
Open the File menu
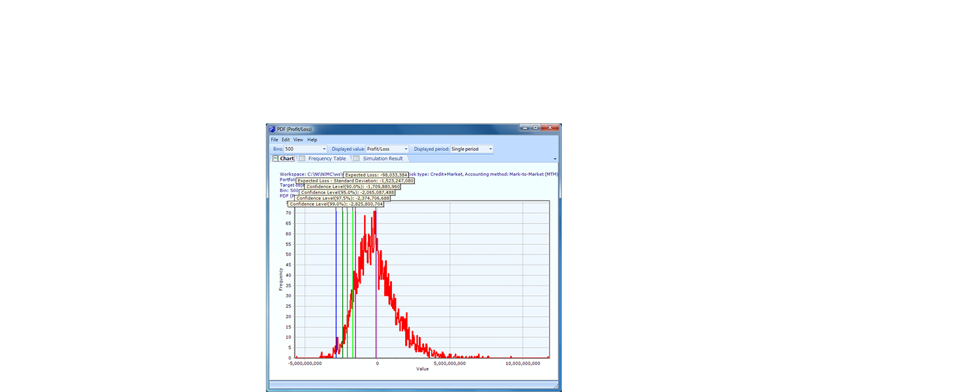[x=274, y=140]
